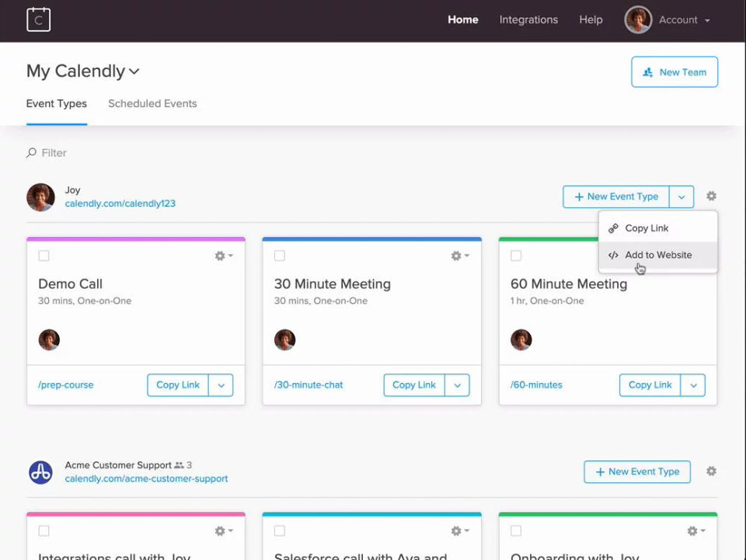Image resolution: width=746 pixels, height=560 pixels.
Task: Copy link for Demo Call
Action: (178, 385)
